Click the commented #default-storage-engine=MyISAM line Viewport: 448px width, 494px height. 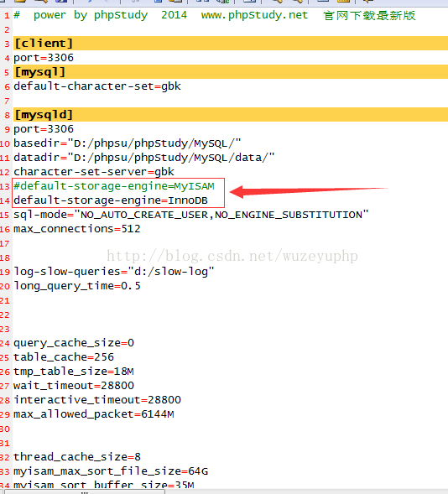(114, 186)
